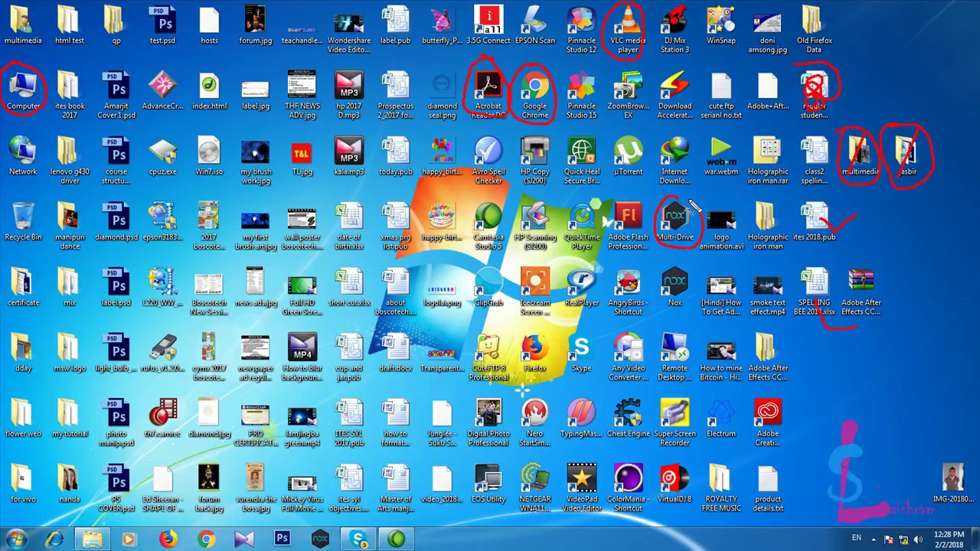Open Electrum desktop shortcut
The height and width of the screenshot is (551, 980).
(x=721, y=419)
